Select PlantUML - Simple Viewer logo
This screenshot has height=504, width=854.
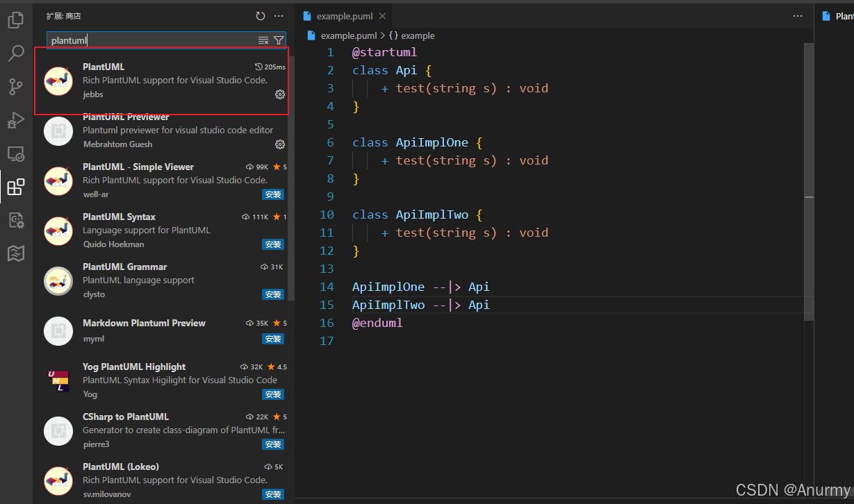pyautogui.click(x=58, y=180)
